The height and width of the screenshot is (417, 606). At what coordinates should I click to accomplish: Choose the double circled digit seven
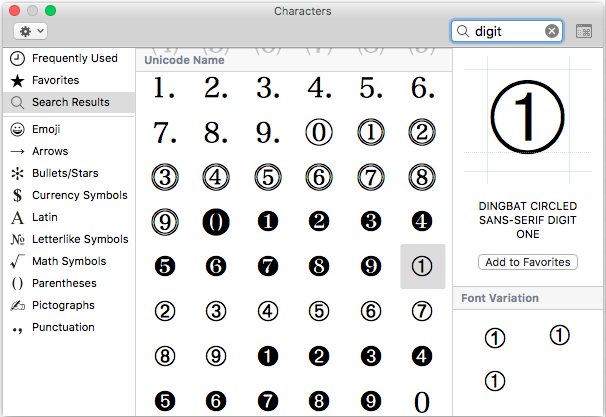(x=371, y=177)
